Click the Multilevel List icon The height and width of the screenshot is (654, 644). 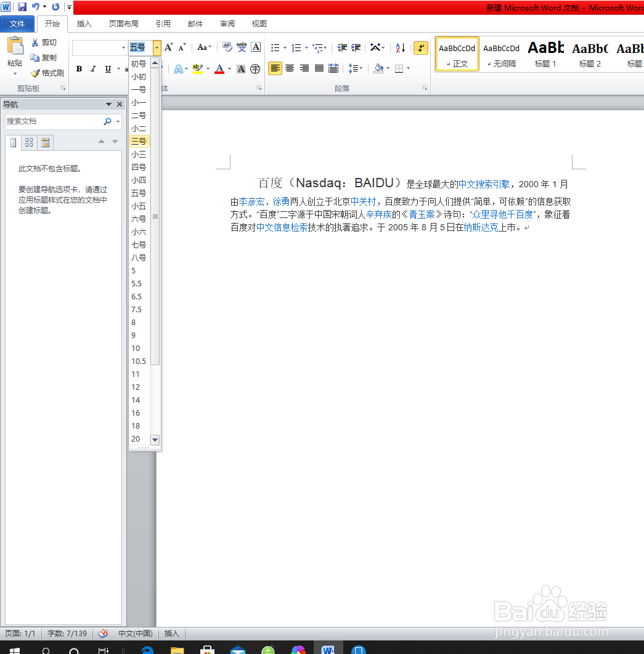(317, 47)
